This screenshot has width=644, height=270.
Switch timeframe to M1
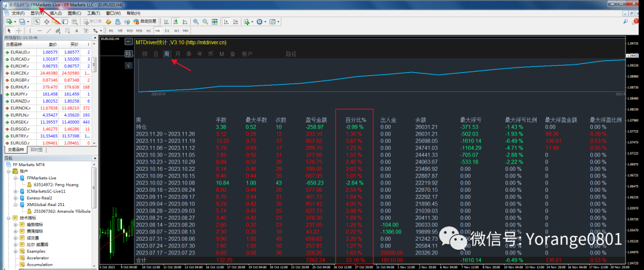[x=111, y=30]
